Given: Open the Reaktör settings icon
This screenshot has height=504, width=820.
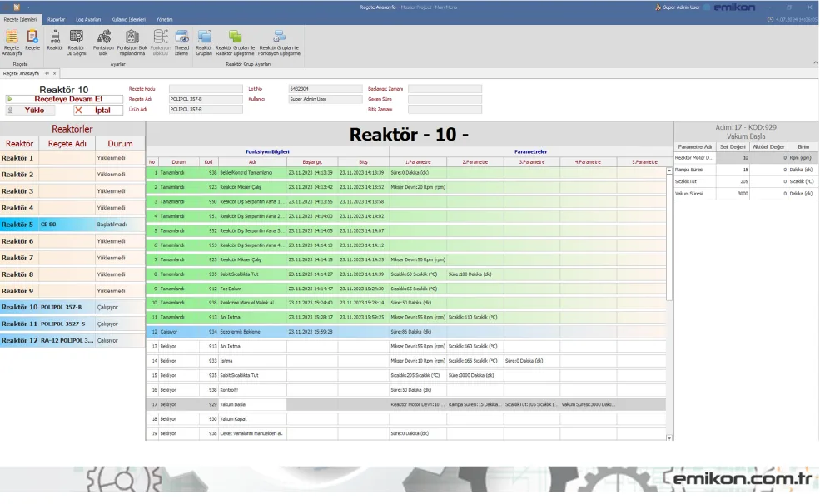Looking at the screenshot, I should coord(55,40).
